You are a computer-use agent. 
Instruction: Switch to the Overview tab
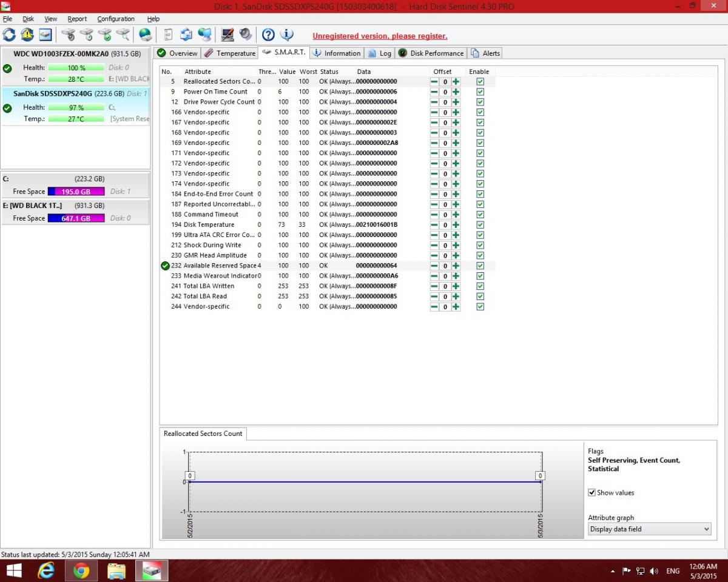(177, 53)
